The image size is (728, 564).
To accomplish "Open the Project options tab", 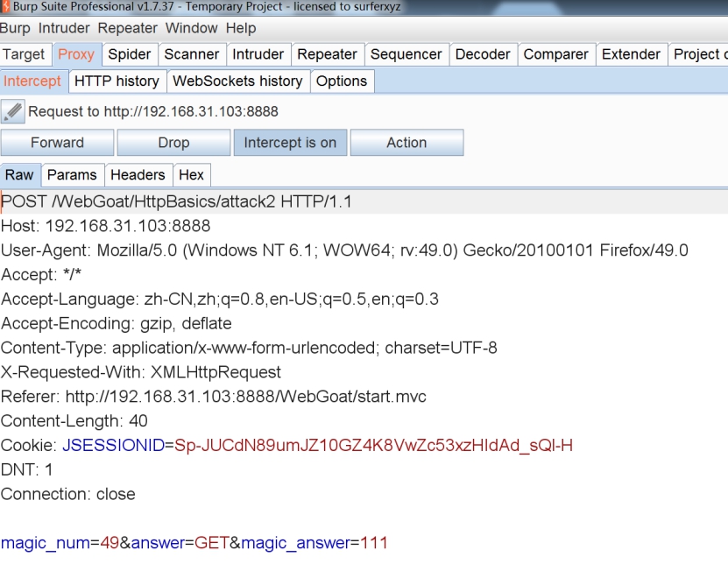I will [x=699, y=54].
